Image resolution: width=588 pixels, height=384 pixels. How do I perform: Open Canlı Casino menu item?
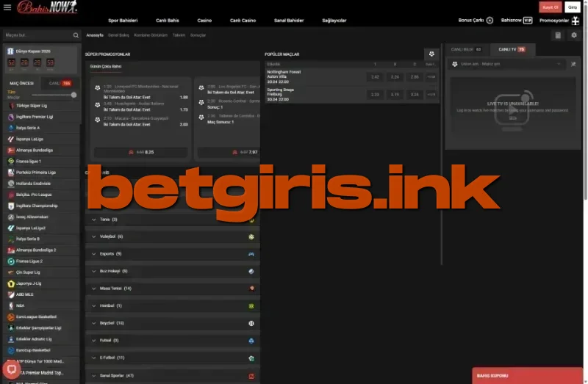(x=243, y=21)
